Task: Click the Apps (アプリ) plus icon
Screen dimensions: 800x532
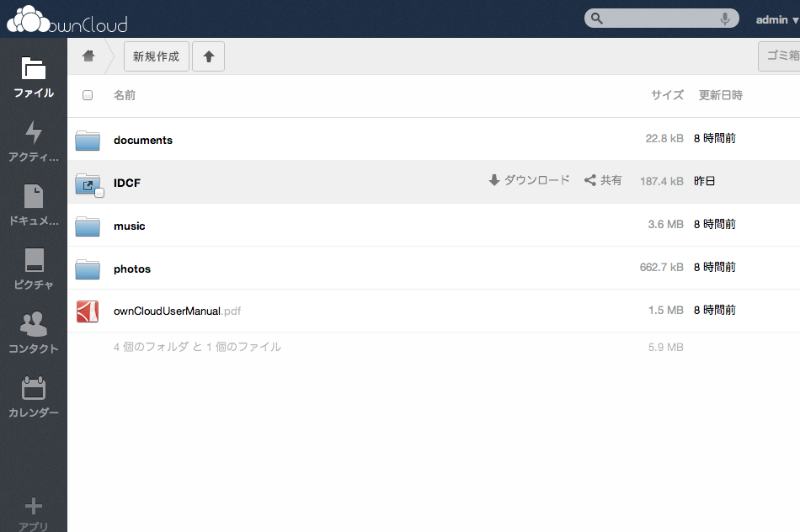Action: [34, 506]
